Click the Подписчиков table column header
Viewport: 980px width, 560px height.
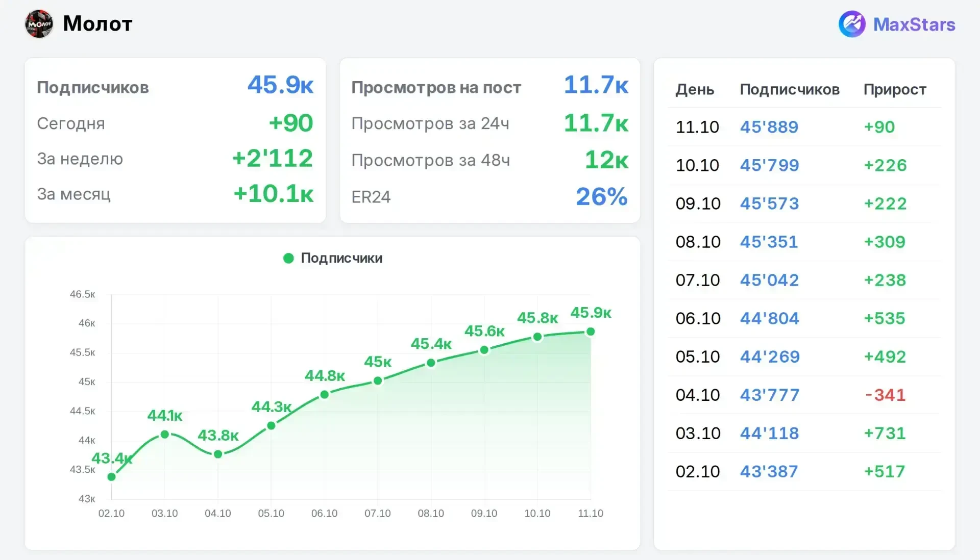[x=790, y=90]
